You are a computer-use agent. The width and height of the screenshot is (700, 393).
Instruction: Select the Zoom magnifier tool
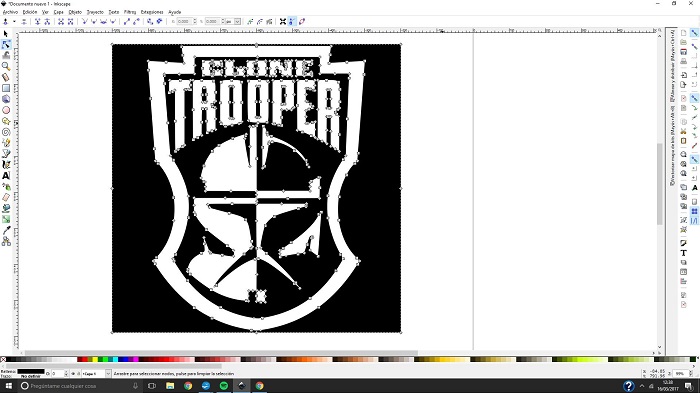(x=6, y=66)
